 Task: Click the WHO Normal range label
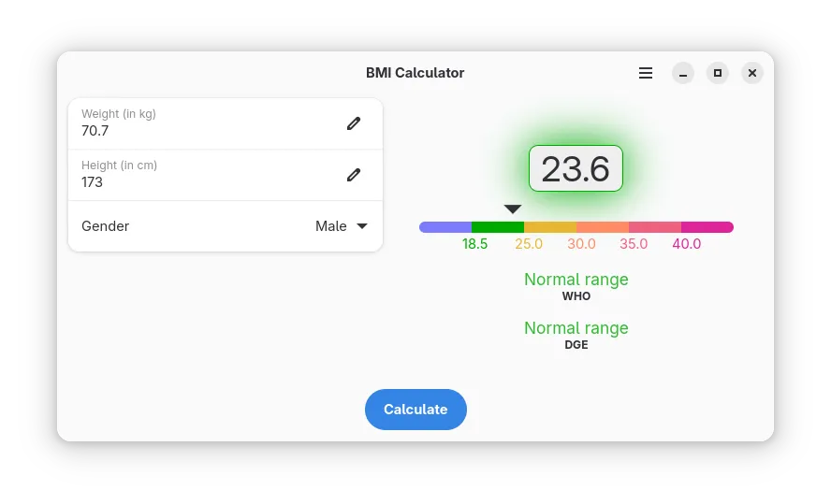(x=576, y=280)
